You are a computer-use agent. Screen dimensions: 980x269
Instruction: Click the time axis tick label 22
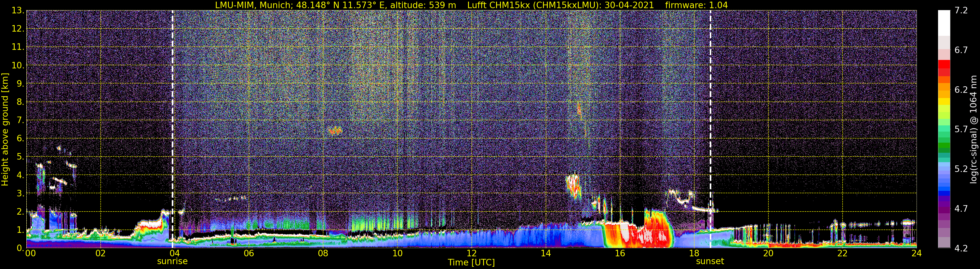click(x=842, y=254)
